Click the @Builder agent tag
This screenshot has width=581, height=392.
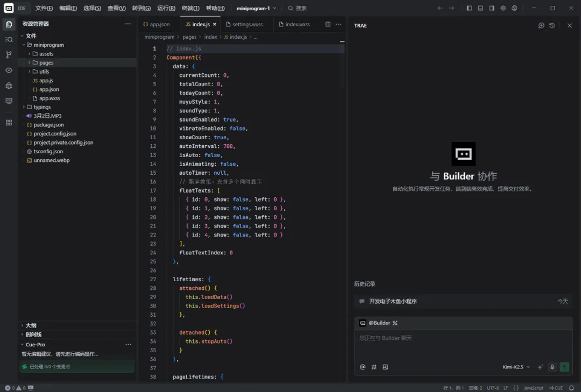tap(378, 323)
